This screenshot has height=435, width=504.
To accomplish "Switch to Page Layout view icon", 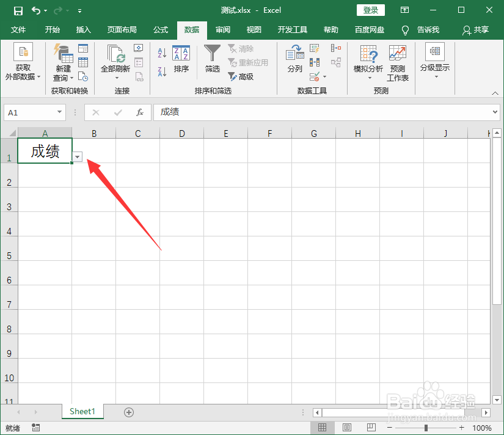I will pyautogui.click(x=347, y=428).
